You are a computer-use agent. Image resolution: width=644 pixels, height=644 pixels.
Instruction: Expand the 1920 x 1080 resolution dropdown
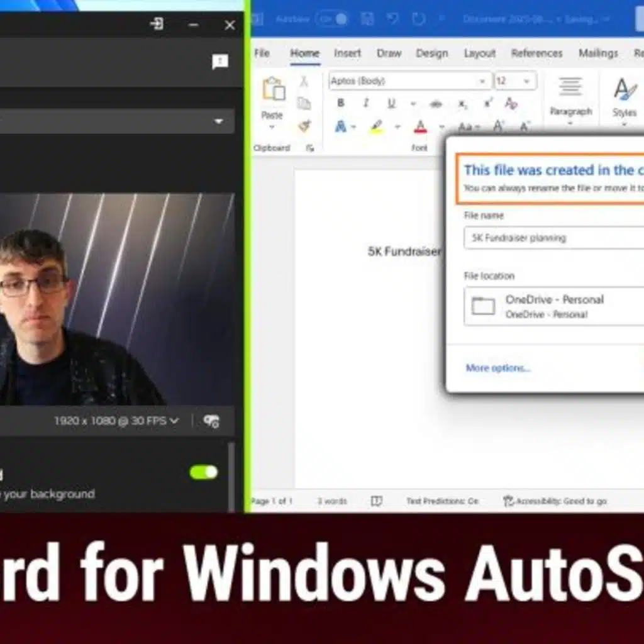tap(116, 421)
